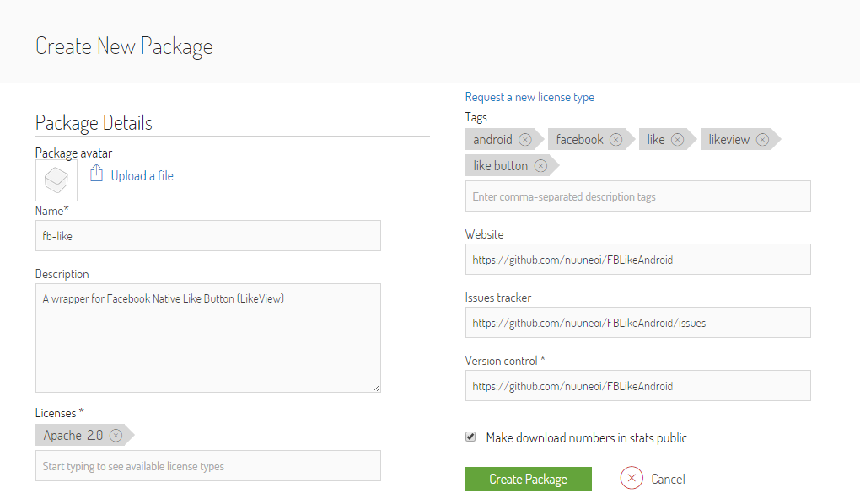This screenshot has width=860, height=504.
Task: Click the package Name field
Action: point(207,236)
